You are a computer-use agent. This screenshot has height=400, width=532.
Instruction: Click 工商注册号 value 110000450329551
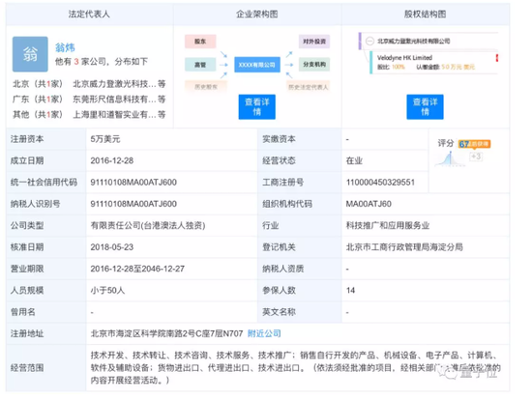pyautogui.click(x=380, y=183)
